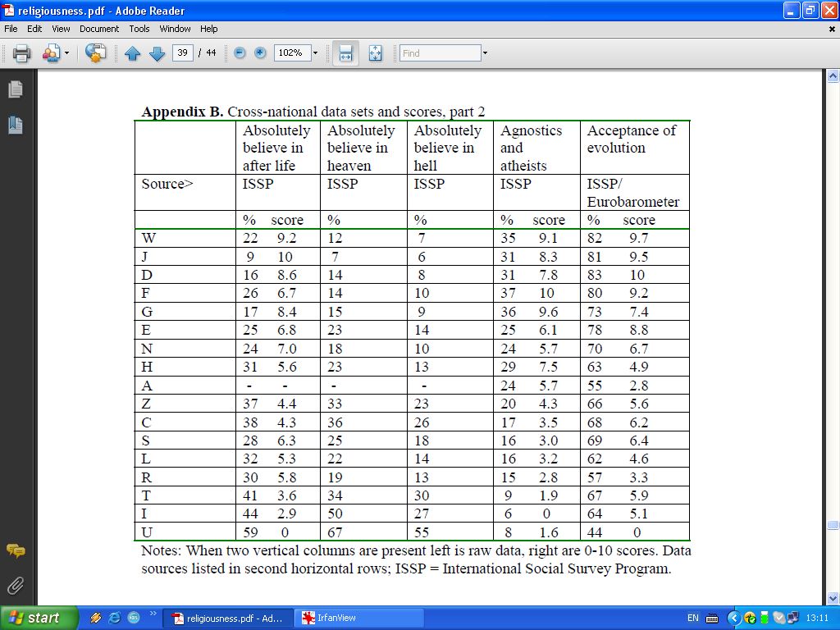Screen dimensions: 840x630
Task: Open the Document menu
Action: pos(99,29)
